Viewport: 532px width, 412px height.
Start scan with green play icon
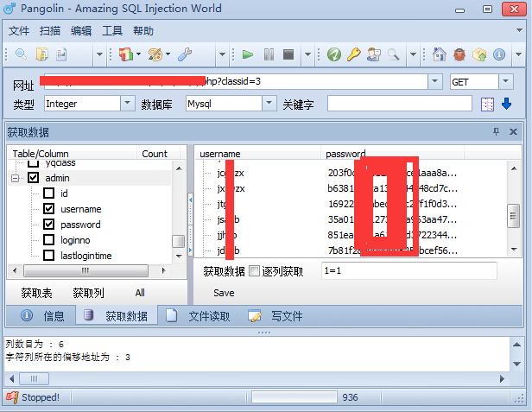(248, 54)
